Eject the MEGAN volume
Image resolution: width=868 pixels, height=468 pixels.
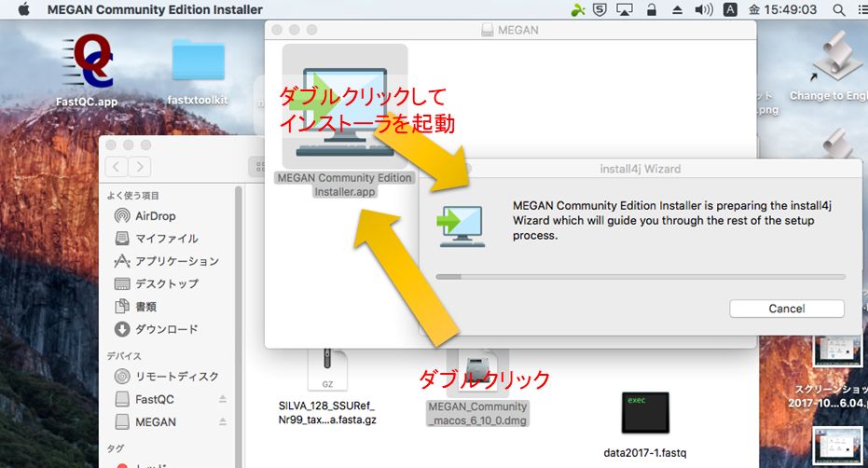[223, 421]
